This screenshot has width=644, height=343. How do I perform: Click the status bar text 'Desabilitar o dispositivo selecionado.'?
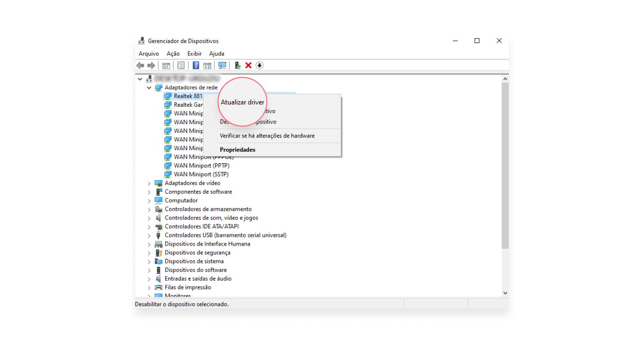(x=182, y=304)
